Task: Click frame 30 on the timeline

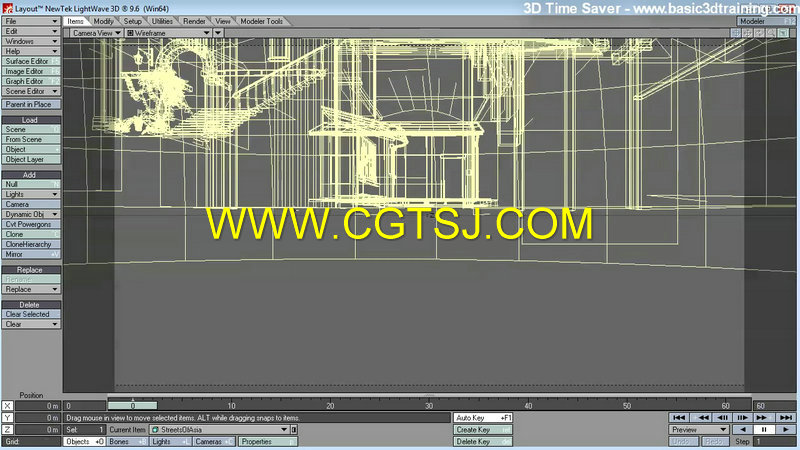Action: point(429,406)
